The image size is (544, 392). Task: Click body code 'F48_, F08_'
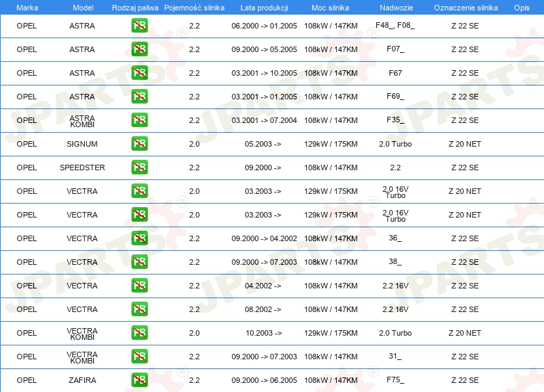tap(395, 25)
